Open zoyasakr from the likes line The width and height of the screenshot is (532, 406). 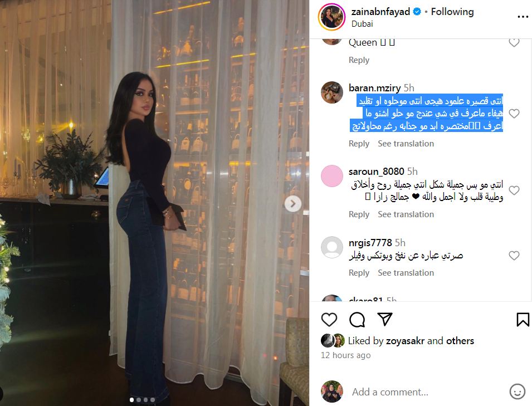(405, 340)
